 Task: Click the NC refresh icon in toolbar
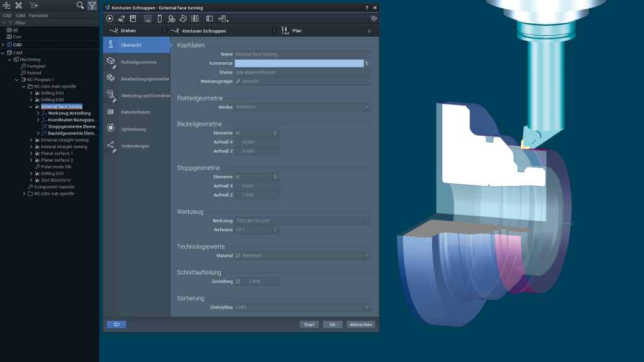[121, 19]
